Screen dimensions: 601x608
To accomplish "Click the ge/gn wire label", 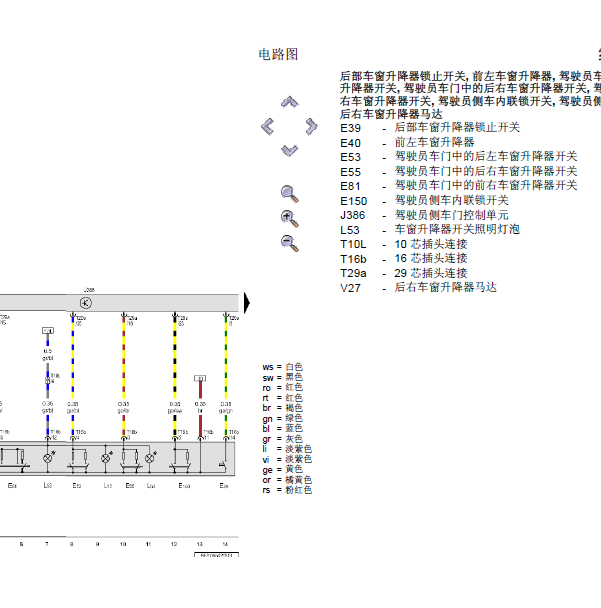I will 226,411.
